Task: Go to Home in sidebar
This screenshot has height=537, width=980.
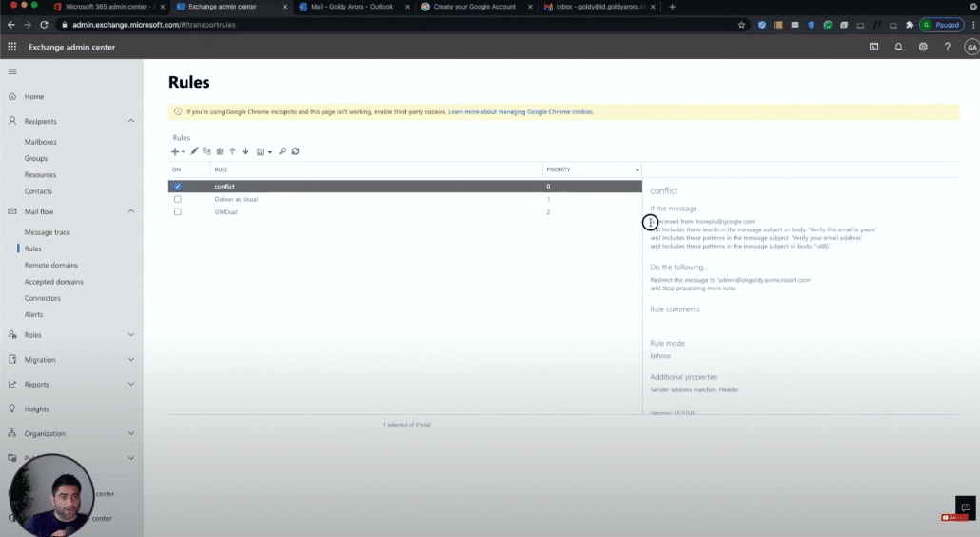Action: pyautogui.click(x=33, y=97)
